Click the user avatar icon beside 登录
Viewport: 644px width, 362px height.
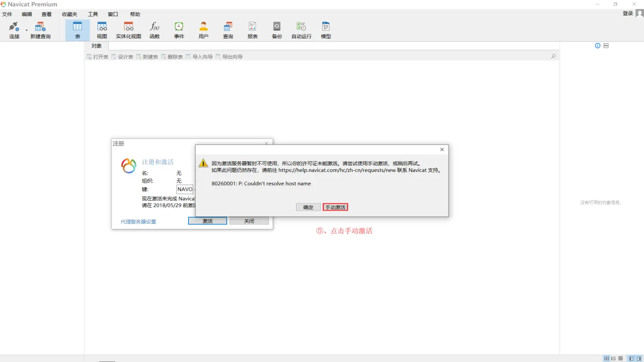coord(640,13)
